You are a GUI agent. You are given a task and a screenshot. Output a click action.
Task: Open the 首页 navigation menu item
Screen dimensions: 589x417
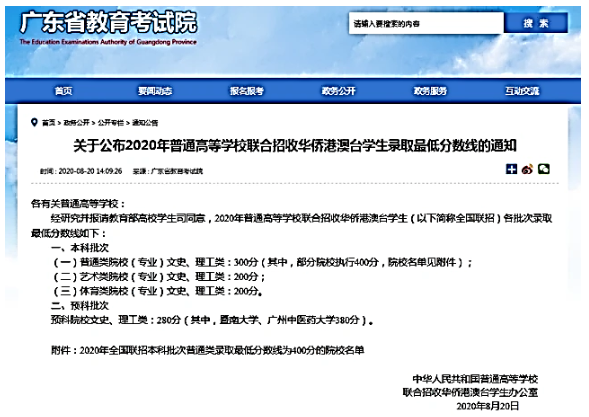tap(63, 91)
